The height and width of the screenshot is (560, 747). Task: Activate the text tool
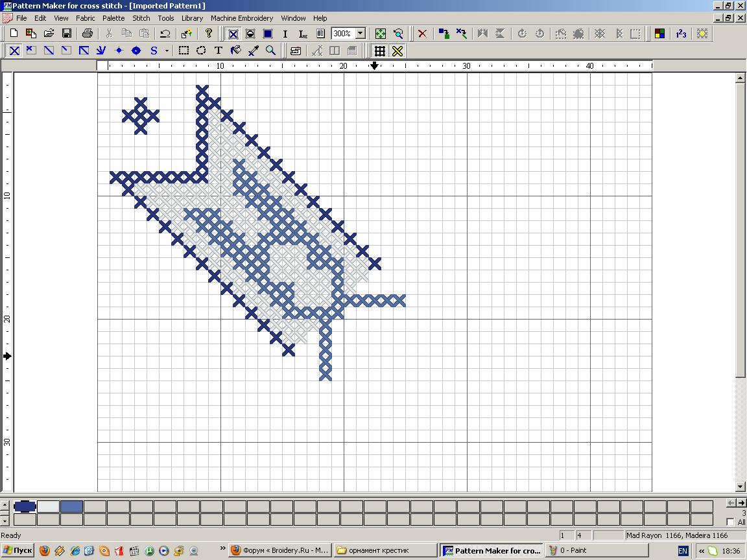pyautogui.click(x=219, y=51)
